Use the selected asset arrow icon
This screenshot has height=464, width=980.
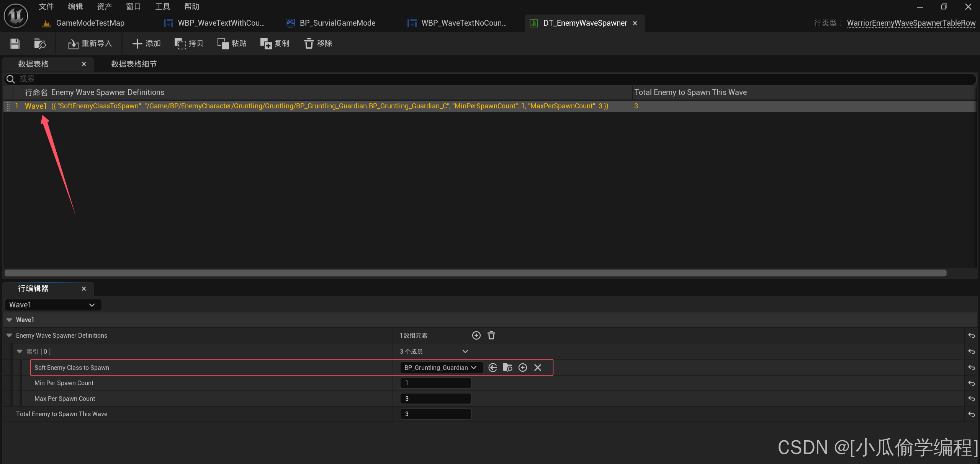tap(493, 368)
